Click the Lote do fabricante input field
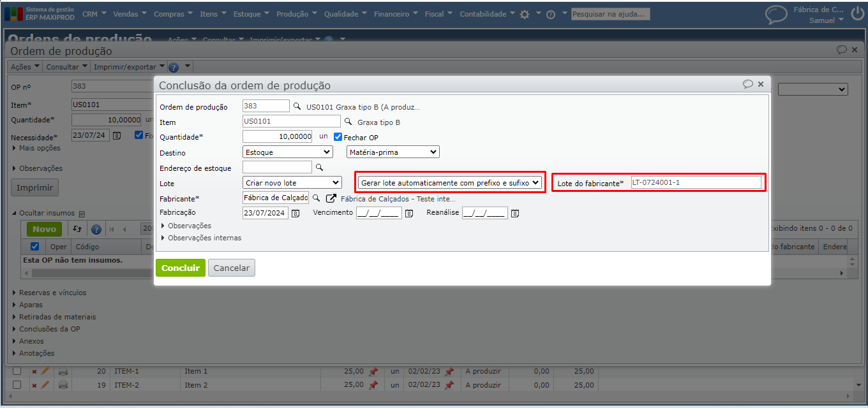Viewport: 868px width, 408px height. click(x=696, y=182)
